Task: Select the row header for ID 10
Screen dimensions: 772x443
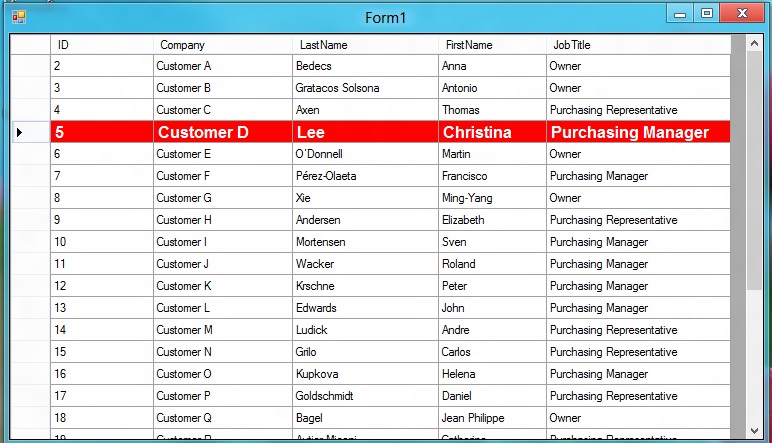Action: coord(30,242)
